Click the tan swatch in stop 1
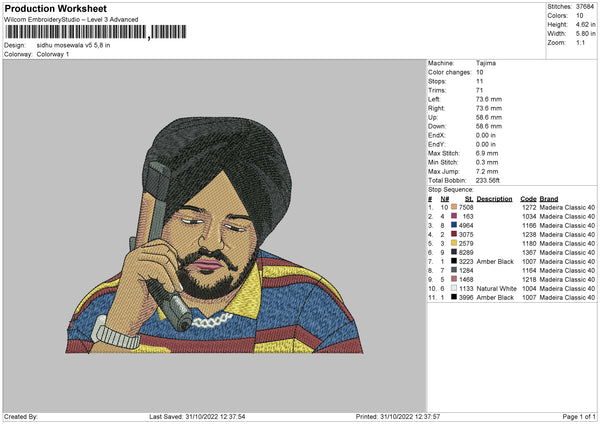 [454, 207]
